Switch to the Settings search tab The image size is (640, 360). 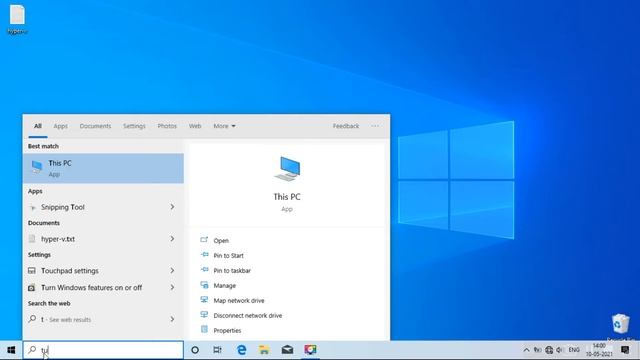click(134, 126)
